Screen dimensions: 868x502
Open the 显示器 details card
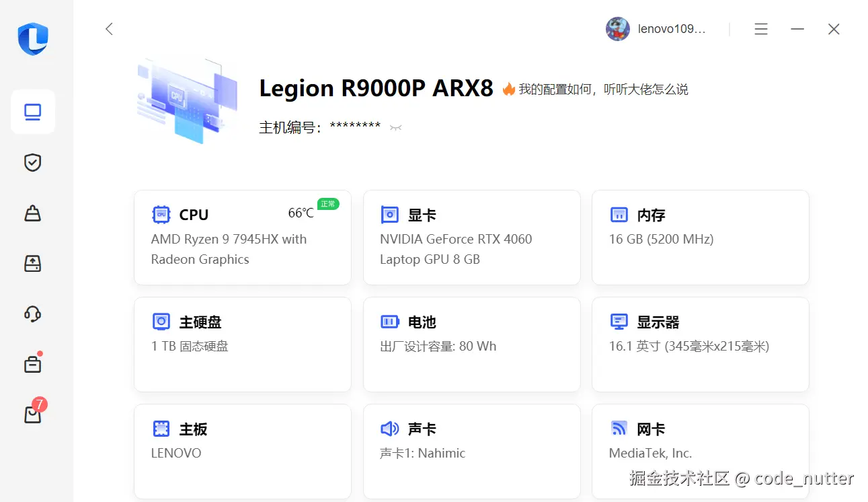pos(700,345)
